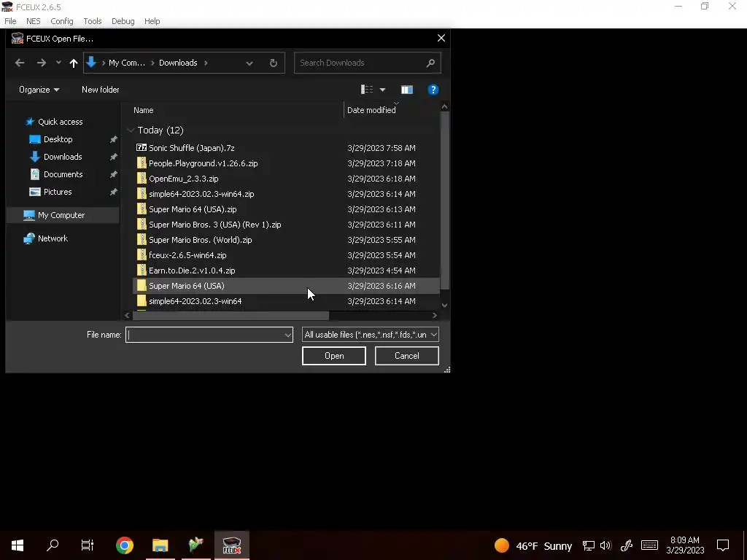Open the Tools menu
This screenshot has height=560, width=747.
point(93,21)
